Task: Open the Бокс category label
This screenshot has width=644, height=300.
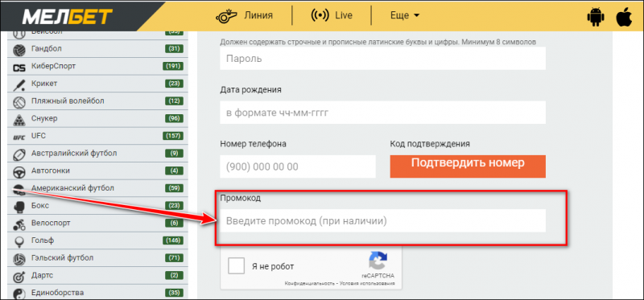Action: [x=39, y=205]
